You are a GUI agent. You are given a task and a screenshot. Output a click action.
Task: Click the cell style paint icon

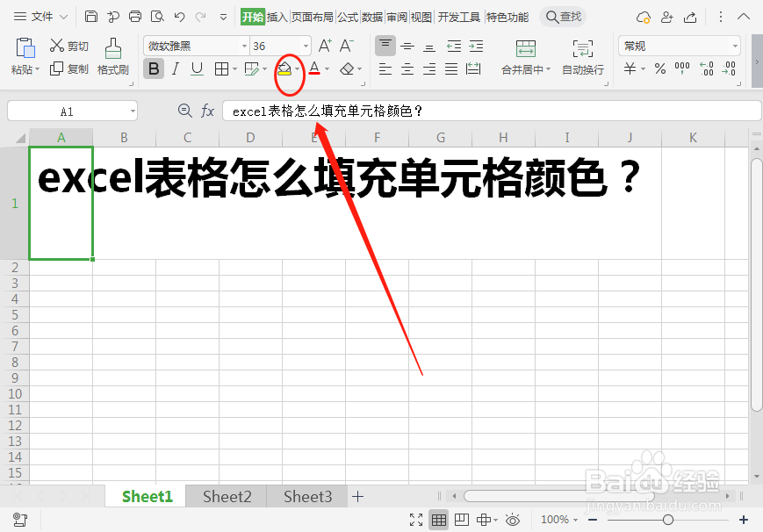click(x=252, y=69)
